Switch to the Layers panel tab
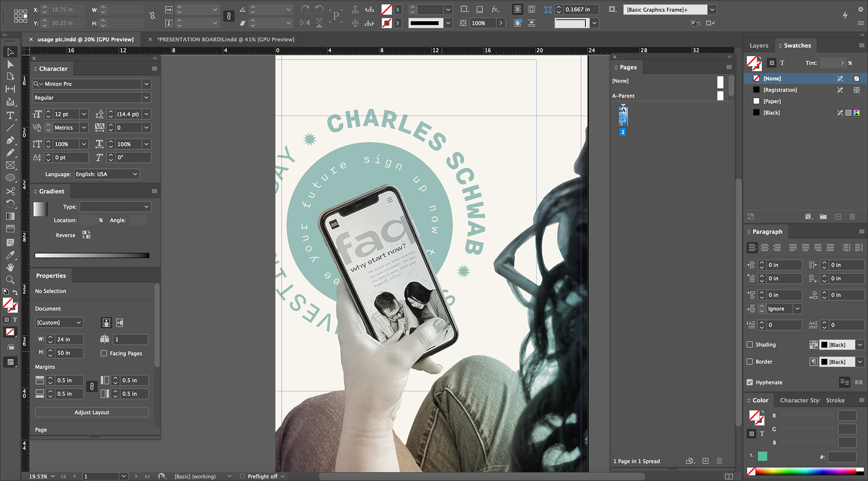Viewport: 868px width, 481px height. (x=759, y=45)
